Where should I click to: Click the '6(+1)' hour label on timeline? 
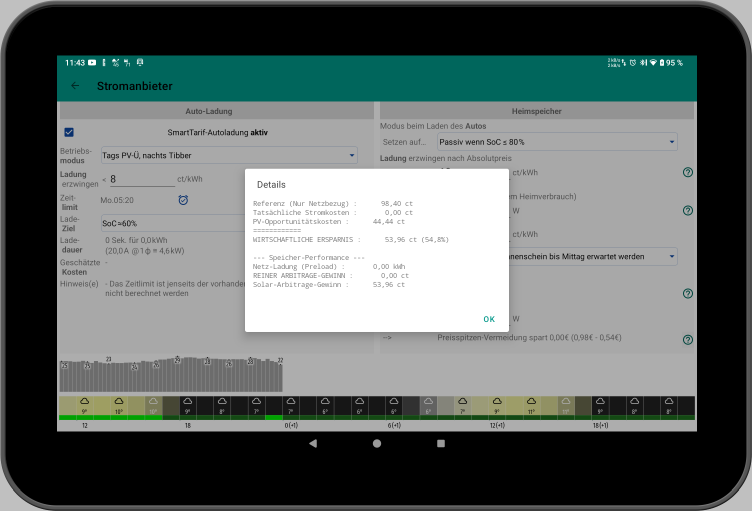coord(394,426)
